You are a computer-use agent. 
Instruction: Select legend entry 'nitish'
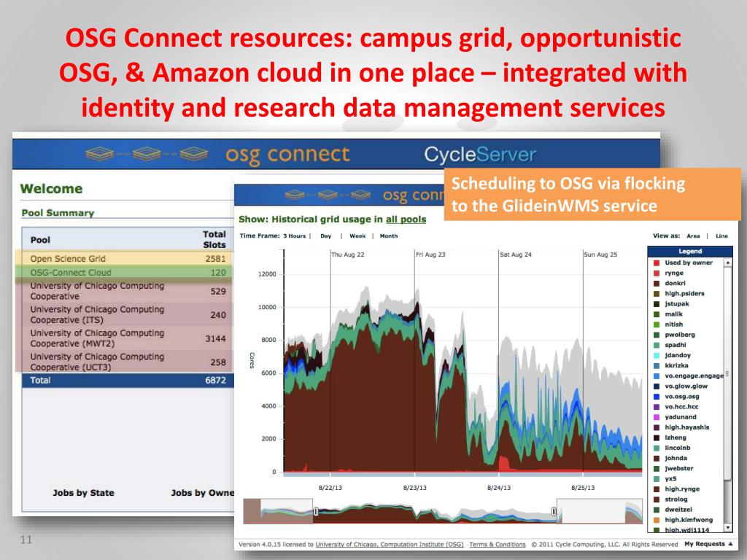[x=673, y=324]
